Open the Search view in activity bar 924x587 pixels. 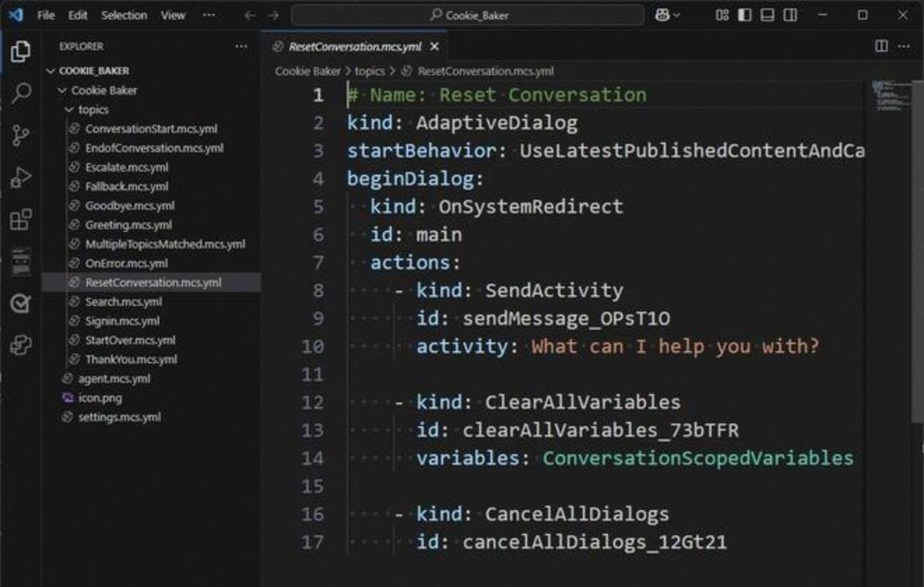point(21,92)
